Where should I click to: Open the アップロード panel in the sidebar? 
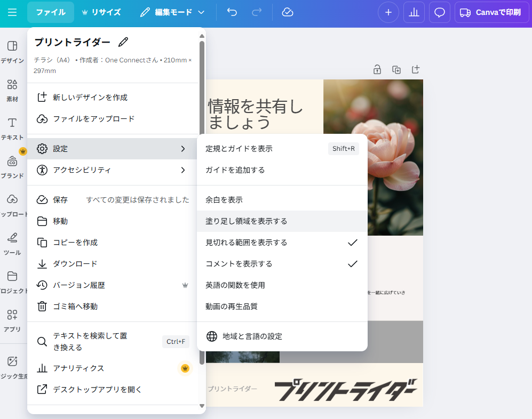point(12,205)
